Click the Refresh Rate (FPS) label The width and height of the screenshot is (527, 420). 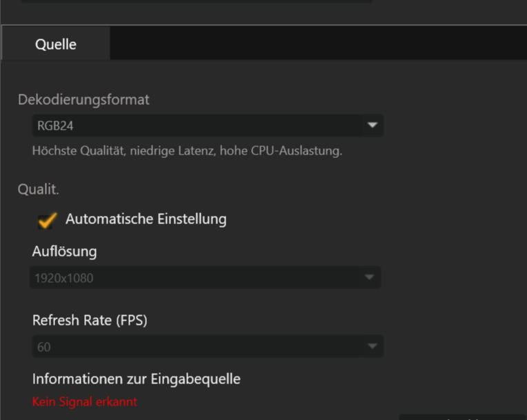(90, 320)
